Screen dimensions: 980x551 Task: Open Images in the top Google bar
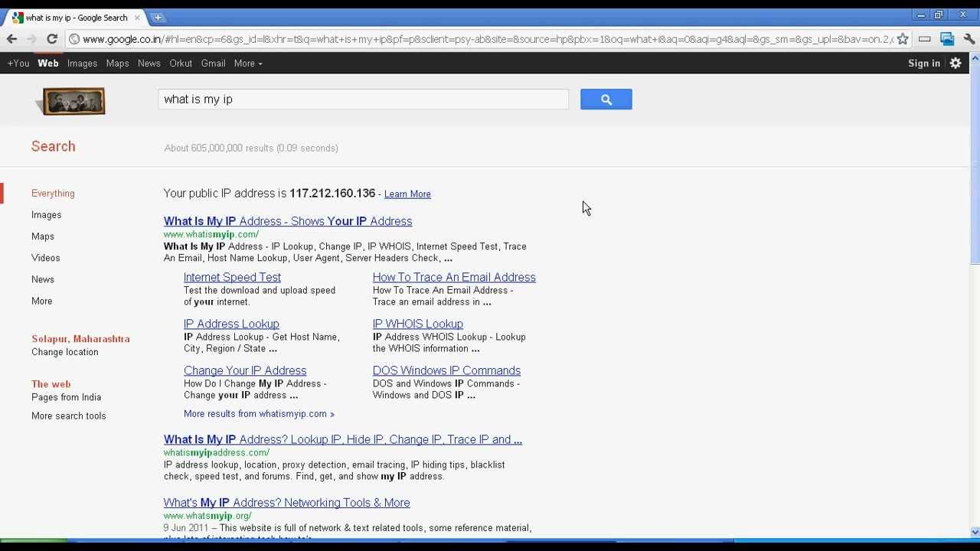(82, 64)
